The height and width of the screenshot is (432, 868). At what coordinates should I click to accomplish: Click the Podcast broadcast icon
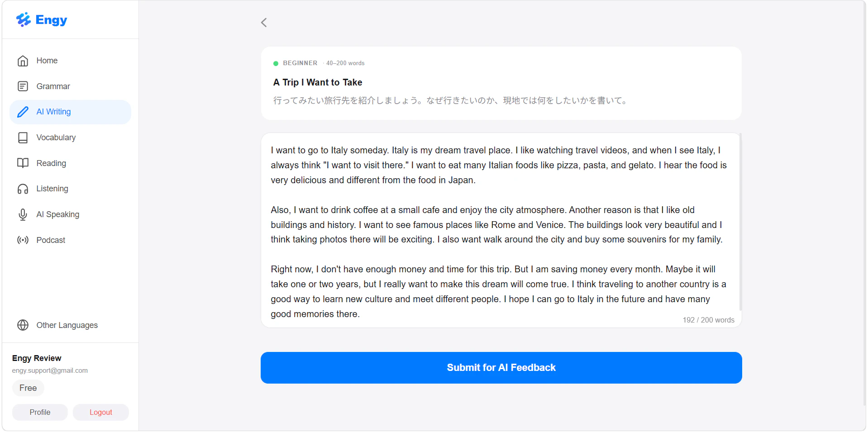23,240
